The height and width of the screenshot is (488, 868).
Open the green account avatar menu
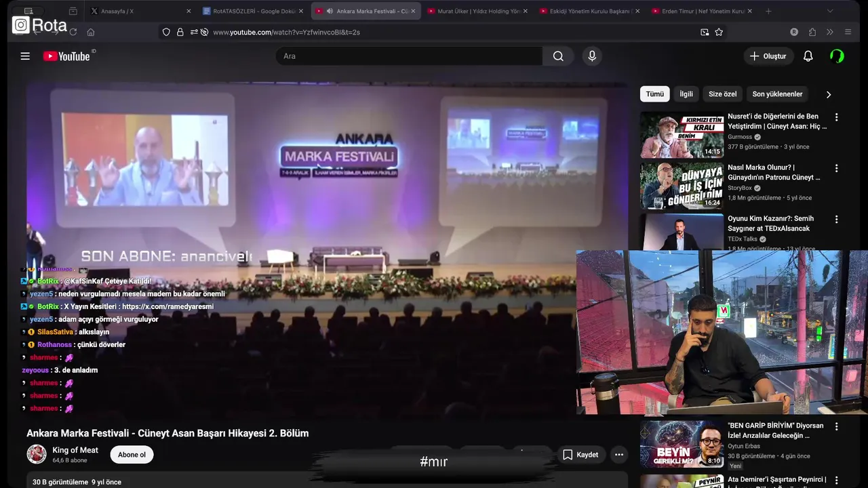click(x=837, y=56)
